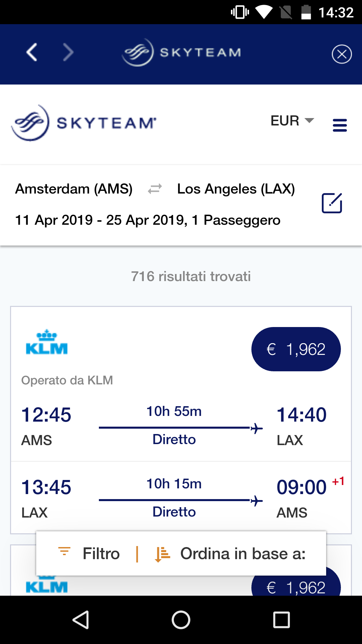The image size is (362, 644).
Task: Tap the browser forward arrow
Action: 68,53
